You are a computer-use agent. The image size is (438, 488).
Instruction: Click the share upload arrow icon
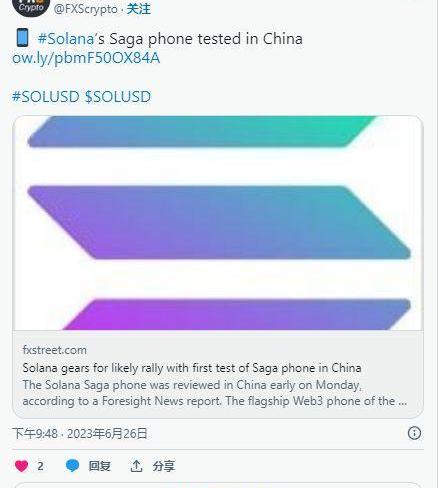[136, 466]
